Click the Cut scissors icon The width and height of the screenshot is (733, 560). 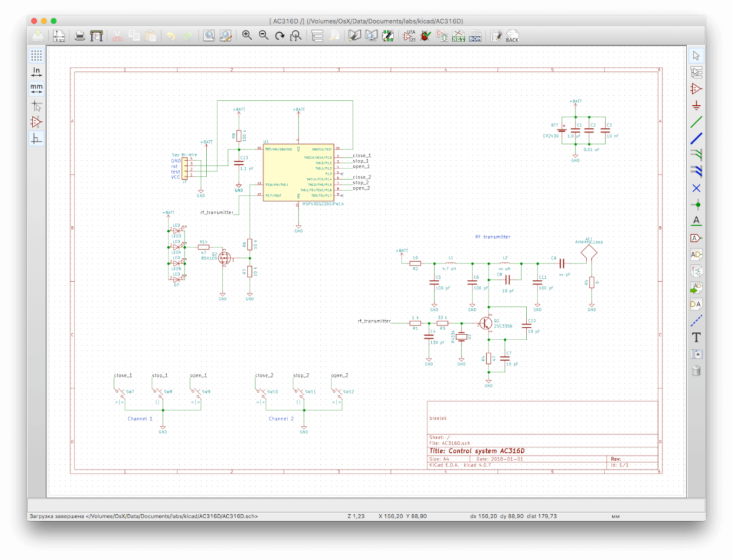coord(117,36)
